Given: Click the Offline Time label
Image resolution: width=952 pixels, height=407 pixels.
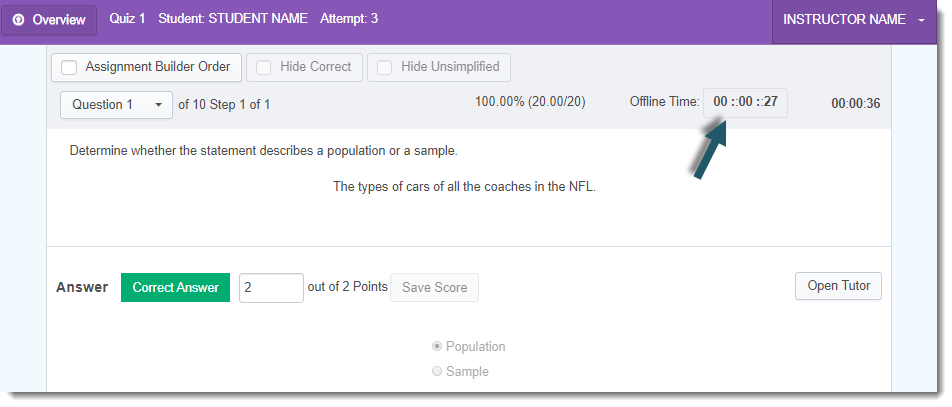Looking at the screenshot, I should pyautogui.click(x=664, y=102).
